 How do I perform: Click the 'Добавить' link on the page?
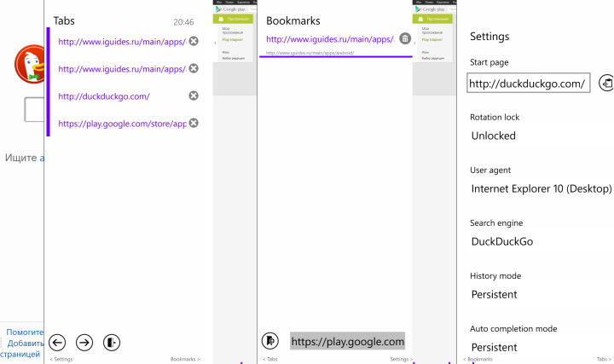click(x=26, y=344)
